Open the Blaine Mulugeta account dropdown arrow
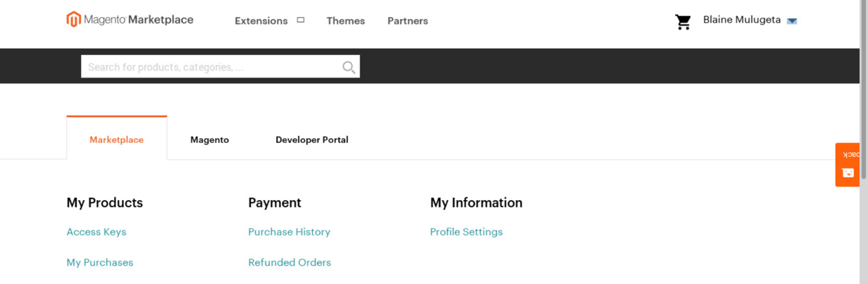 [792, 21]
